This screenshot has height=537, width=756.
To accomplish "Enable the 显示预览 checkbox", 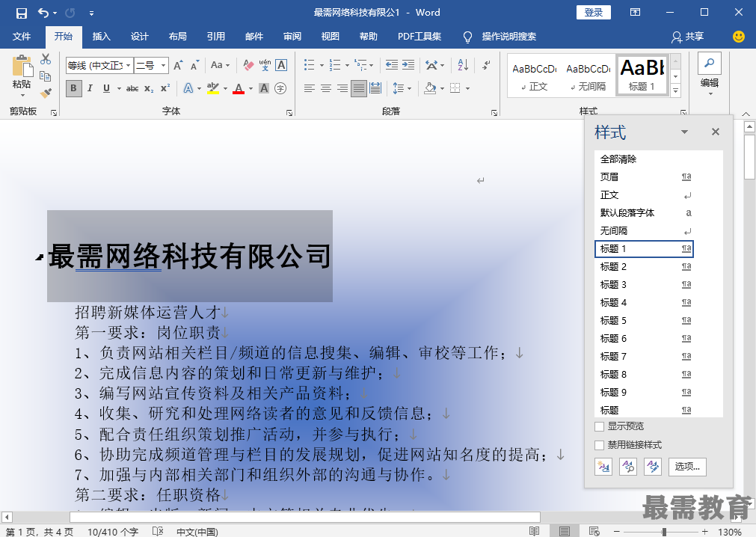I will (x=599, y=426).
